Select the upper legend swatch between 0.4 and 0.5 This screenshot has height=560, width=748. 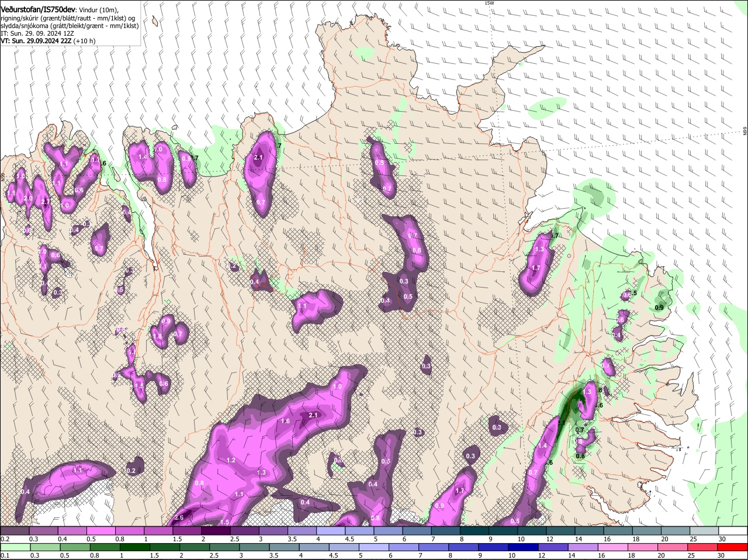[x=72, y=531]
